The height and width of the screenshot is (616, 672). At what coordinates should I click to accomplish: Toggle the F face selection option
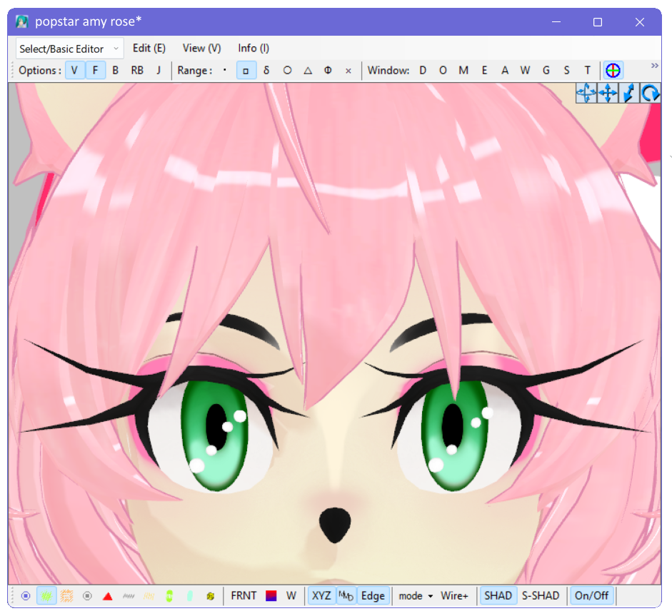pos(95,70)
